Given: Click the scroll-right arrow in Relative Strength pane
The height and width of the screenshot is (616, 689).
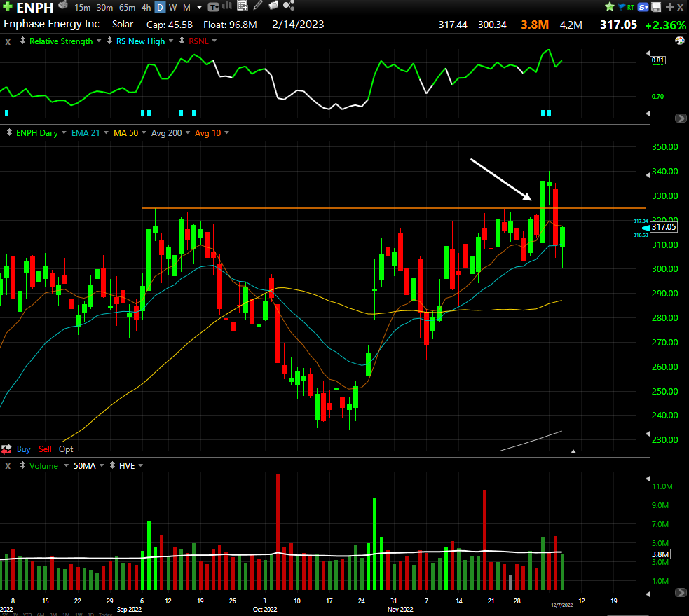Looking at the screenshot, I should (x=680, y=118).
